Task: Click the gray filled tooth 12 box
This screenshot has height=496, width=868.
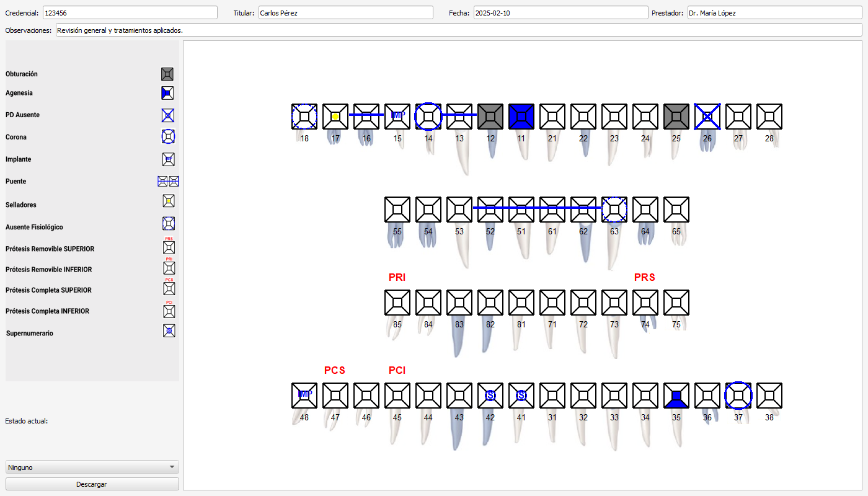Action: point(490,117)
